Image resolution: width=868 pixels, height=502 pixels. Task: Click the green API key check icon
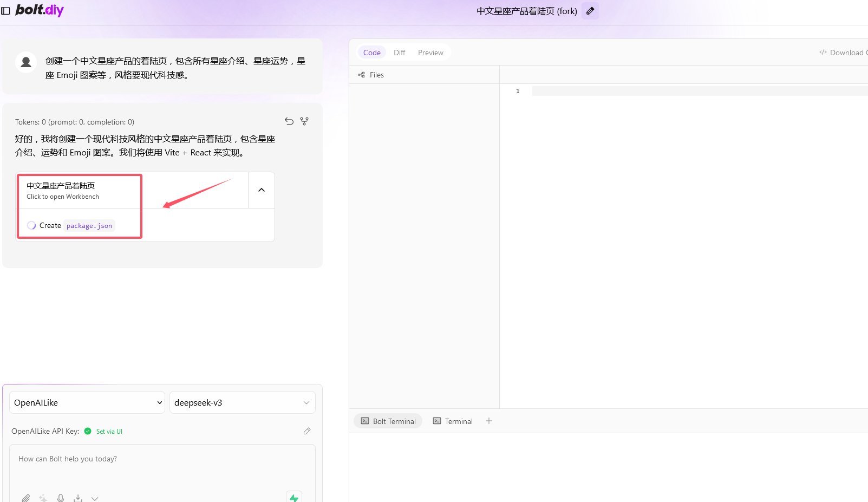[88, 431]
